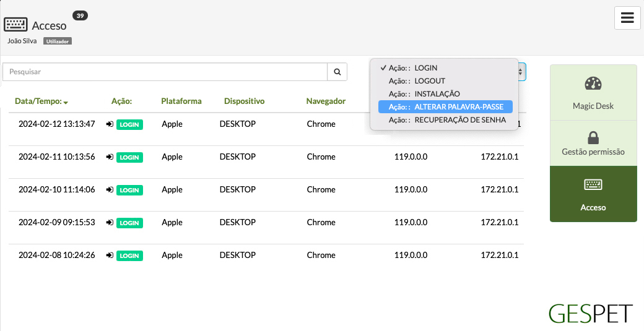Click the 39 notification badge
The height and width of the screenshot is (331, 644).
tap(80, 15)
